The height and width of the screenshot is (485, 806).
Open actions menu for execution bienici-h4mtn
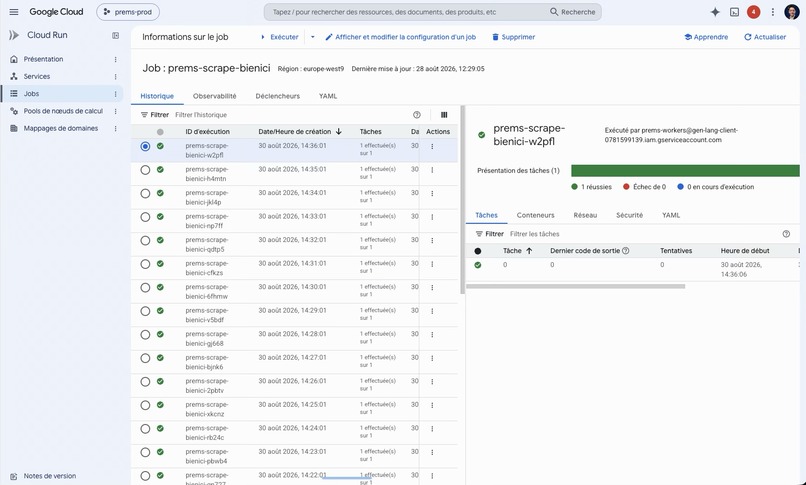pyautogui.click(x=432, y=170)
